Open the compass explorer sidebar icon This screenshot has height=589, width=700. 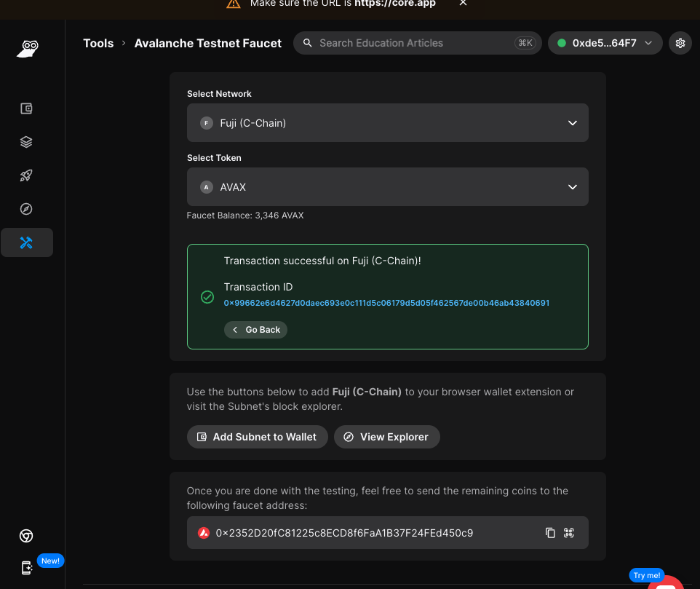pos(26,209)
